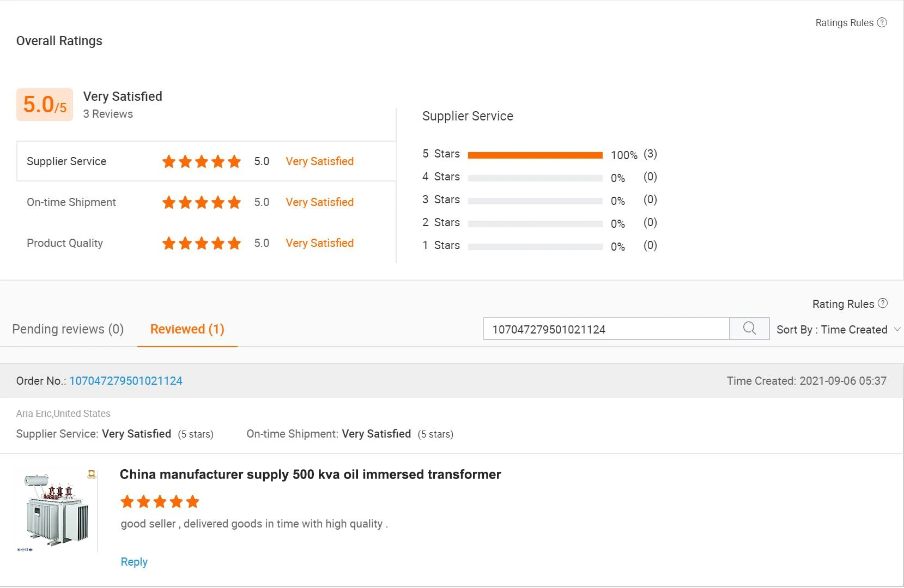The width and height of the screenshot is (904, 588).
Task: Click the Rating Rules question mark icon
Action: [x=883, y=304]
